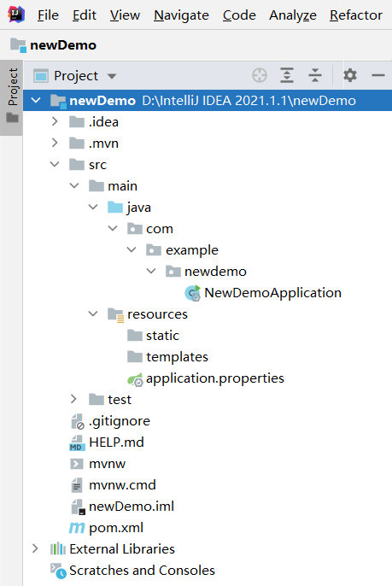Toggle the vertical Project side tab
Screen dimensions: 392x586
[12, 97]
